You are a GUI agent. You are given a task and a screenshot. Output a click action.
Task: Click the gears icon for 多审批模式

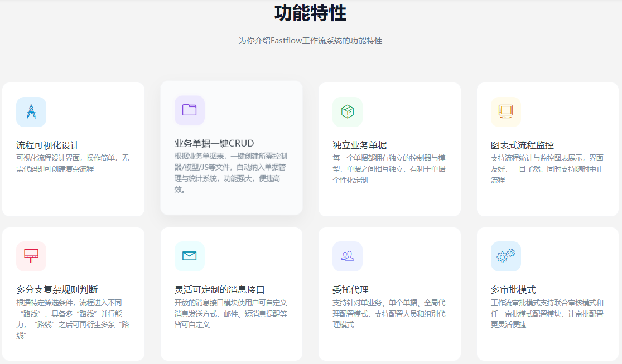[x=505, y=256]
